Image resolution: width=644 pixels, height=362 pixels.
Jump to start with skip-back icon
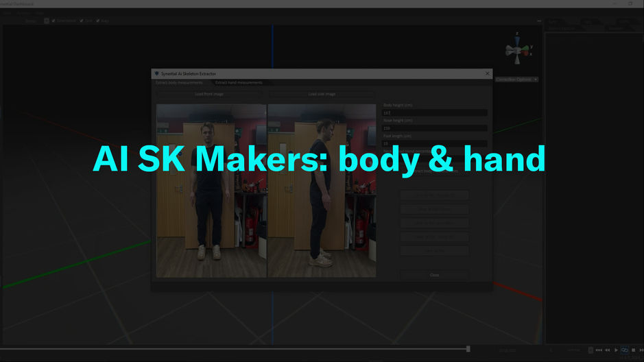599,350
